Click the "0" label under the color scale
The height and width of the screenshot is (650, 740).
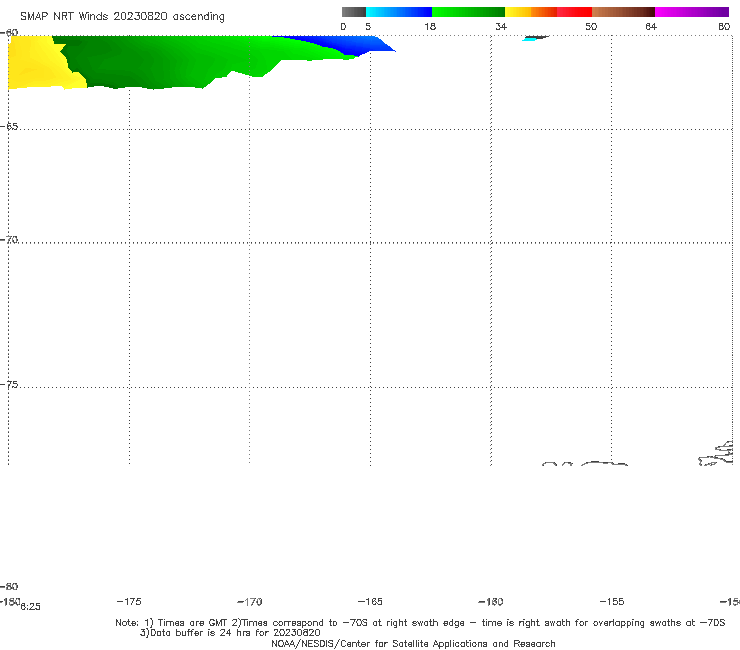pos(343,26)
